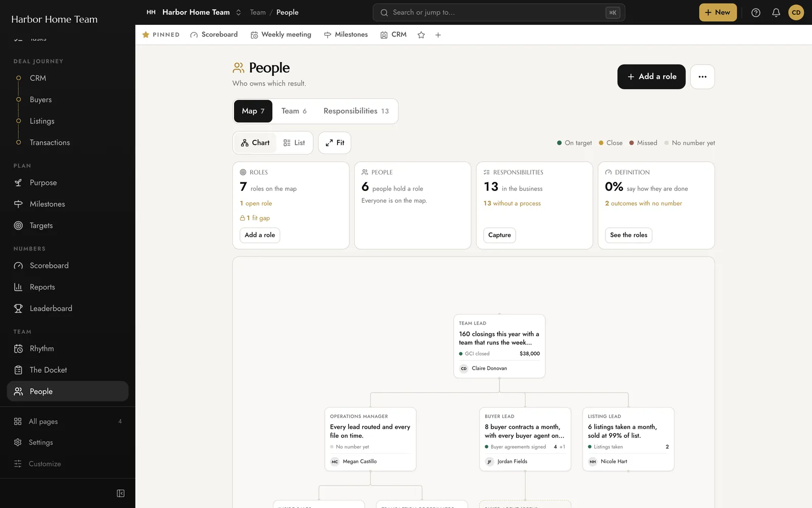
Task: Select the Team tab
Action: tap(294, 111)
